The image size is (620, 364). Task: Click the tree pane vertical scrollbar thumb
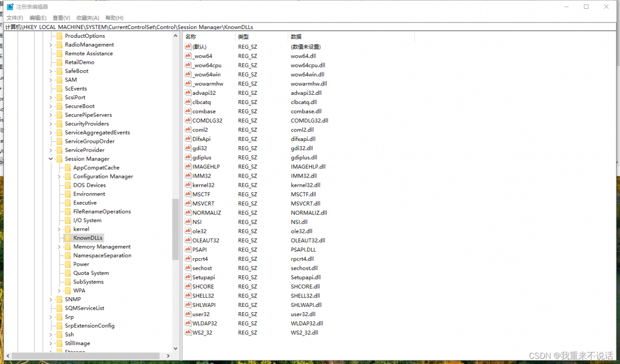175,228
